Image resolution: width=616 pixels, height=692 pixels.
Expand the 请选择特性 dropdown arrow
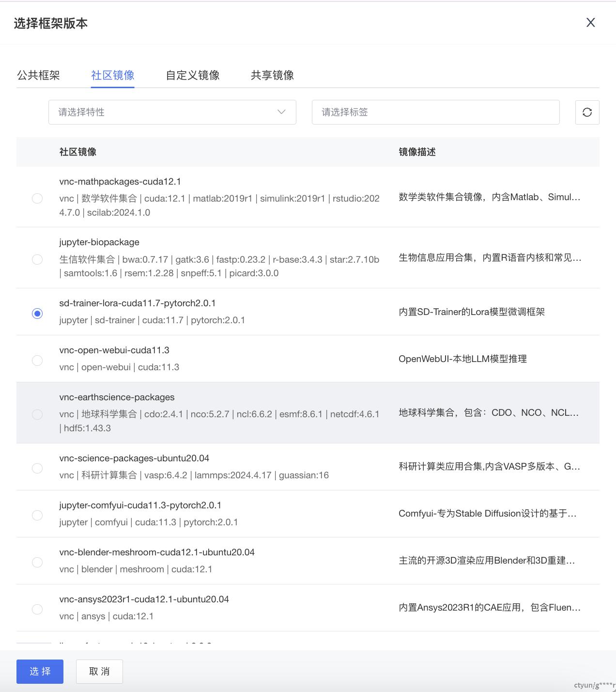[x=281, y=112]
